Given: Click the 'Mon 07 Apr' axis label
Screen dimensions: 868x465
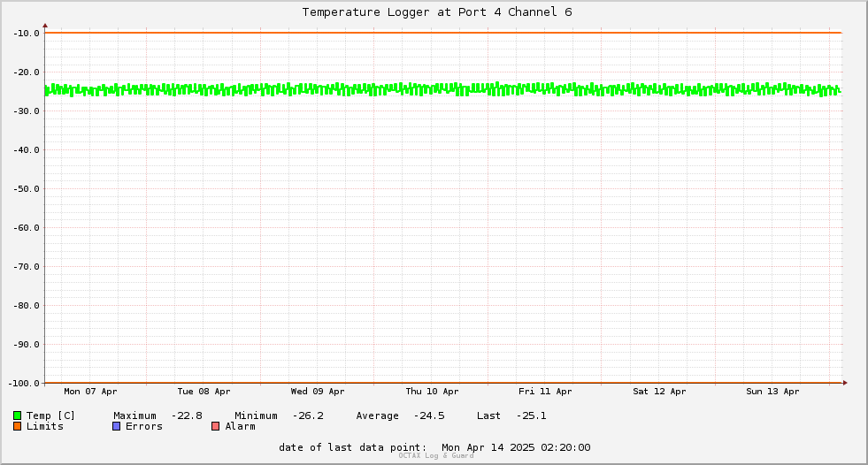Looking at the screenshot, I should pos(90,392).
